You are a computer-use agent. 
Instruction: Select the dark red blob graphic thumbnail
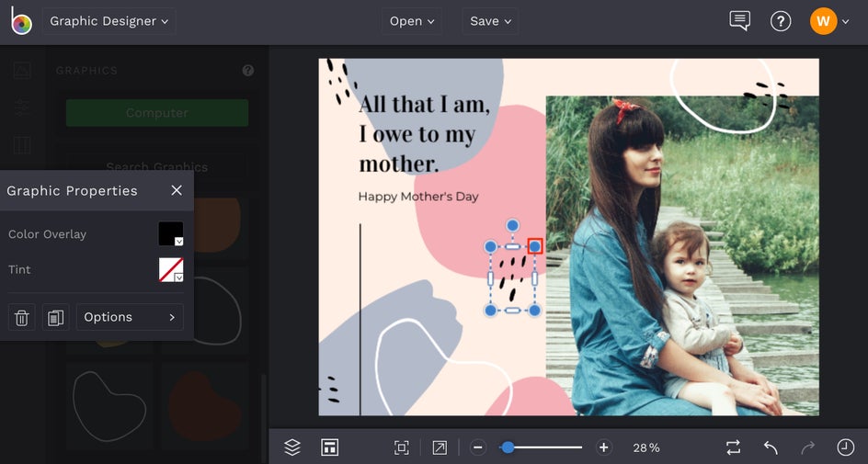click(x=205, y=406)
